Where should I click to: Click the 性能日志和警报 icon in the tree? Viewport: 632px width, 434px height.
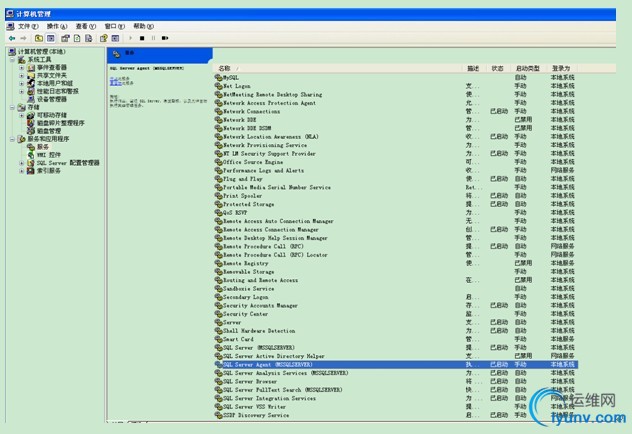31,91
